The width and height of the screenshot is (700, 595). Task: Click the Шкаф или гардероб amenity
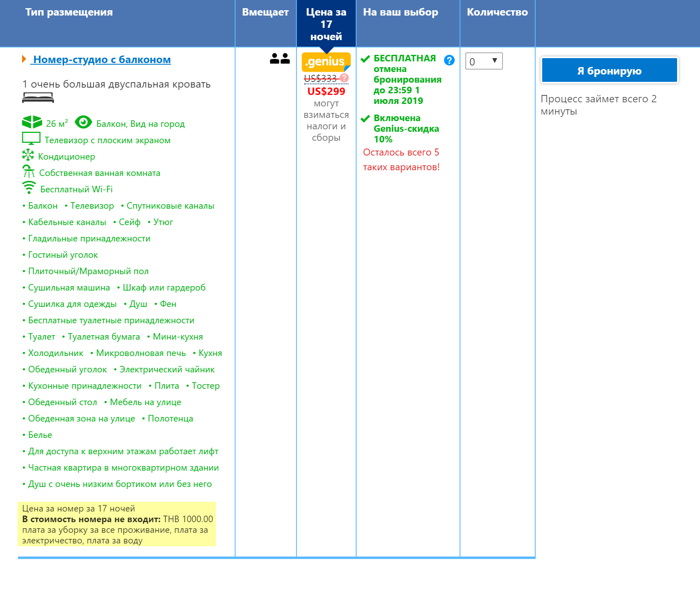click(164, 287)
